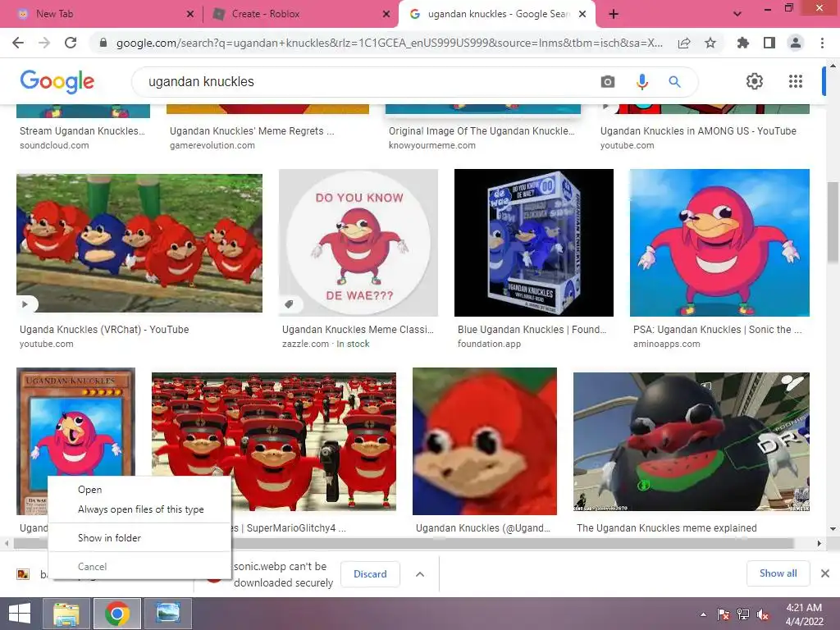Open PSA: Ugandan Knuckles aminoapps link
This screenshot has height=630, width=840.
click(717, 330)
